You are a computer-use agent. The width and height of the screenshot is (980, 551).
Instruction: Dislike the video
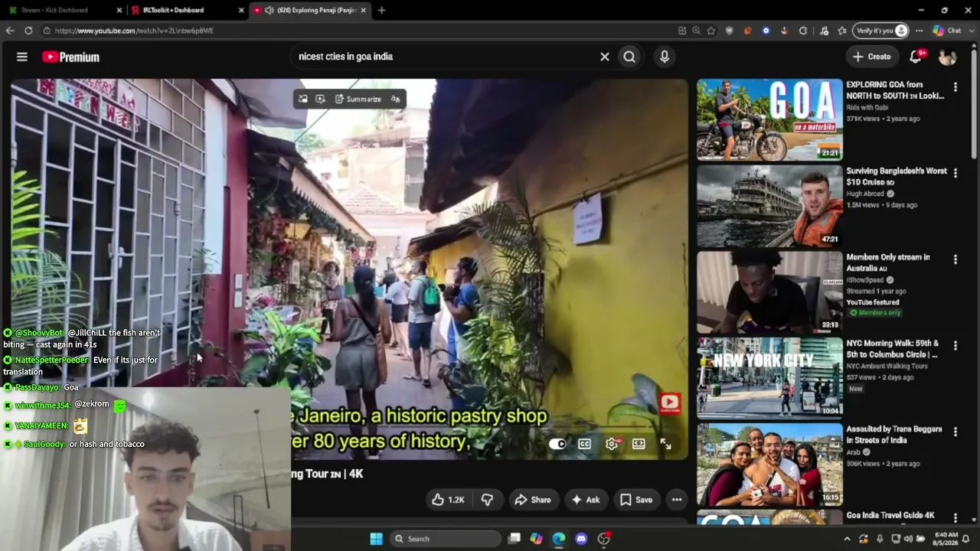487,500
